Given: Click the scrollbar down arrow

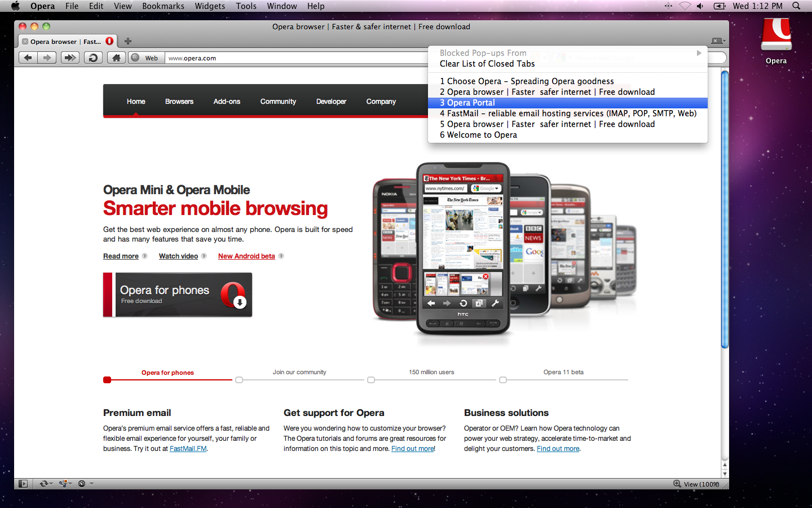Looking at the screenshot, I should pyautogui.click(x=725, y=474).
